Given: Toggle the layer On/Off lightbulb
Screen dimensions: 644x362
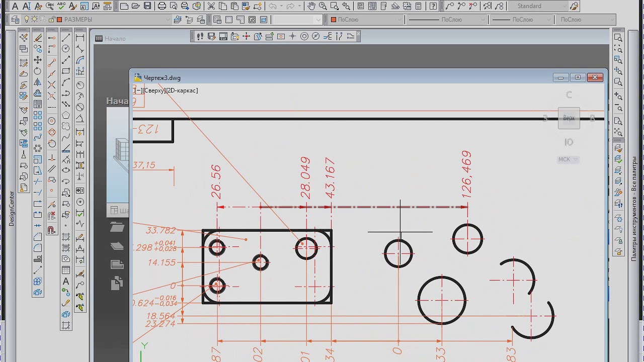Looking at the screenshot, I should 27,20.
